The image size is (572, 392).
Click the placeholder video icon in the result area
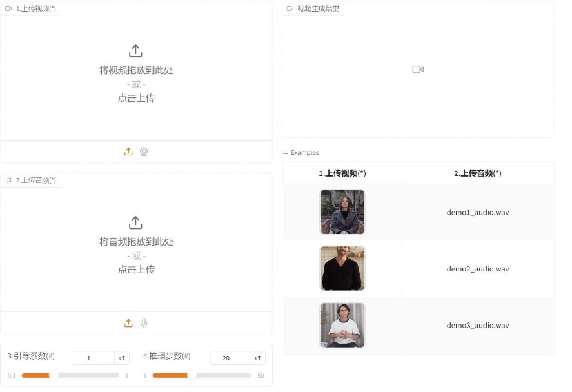click(417, 69)
